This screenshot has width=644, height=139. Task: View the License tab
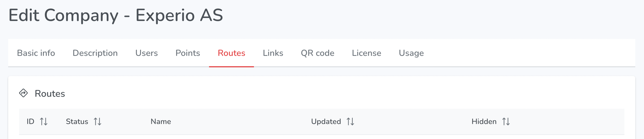[366, 53]
